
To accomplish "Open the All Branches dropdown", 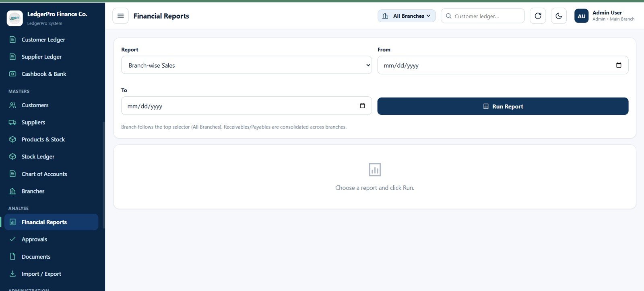I will click(x=407, y=16).
